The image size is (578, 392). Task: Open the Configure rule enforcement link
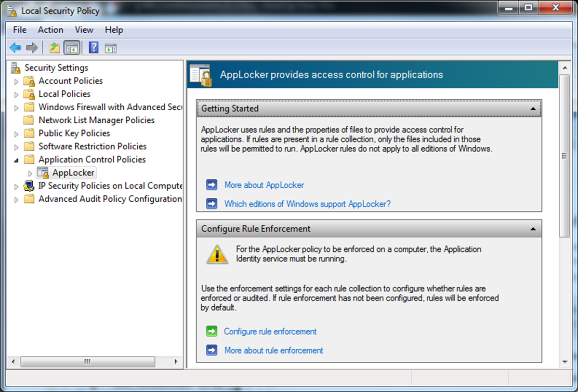point(270,331)
